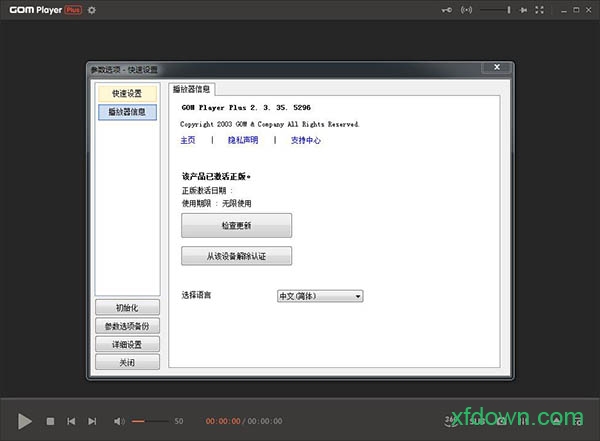Select 播放器信息 in the left sidebar

pyautogui.click(x=127, y=112)
